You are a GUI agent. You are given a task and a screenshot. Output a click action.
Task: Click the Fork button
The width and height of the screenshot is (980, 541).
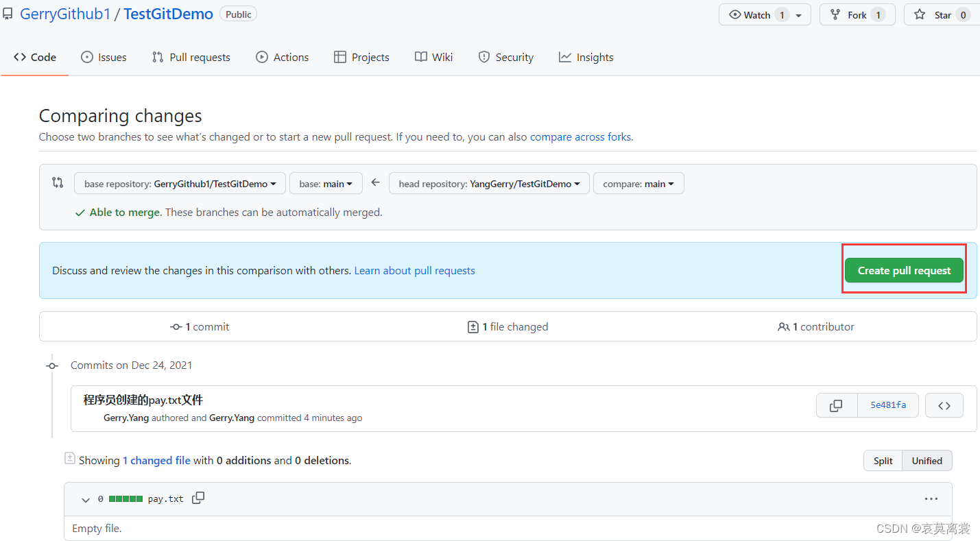[857, 15]
